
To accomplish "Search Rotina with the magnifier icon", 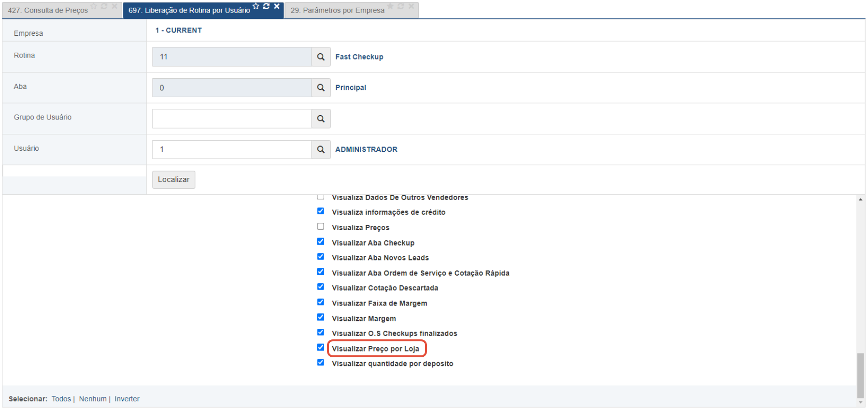I will [x=321, y=57].
